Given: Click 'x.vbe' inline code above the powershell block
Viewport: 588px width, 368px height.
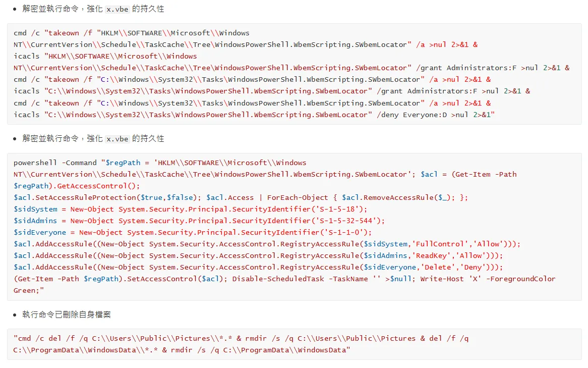Looking at the screenshot, I should point(117,139).
